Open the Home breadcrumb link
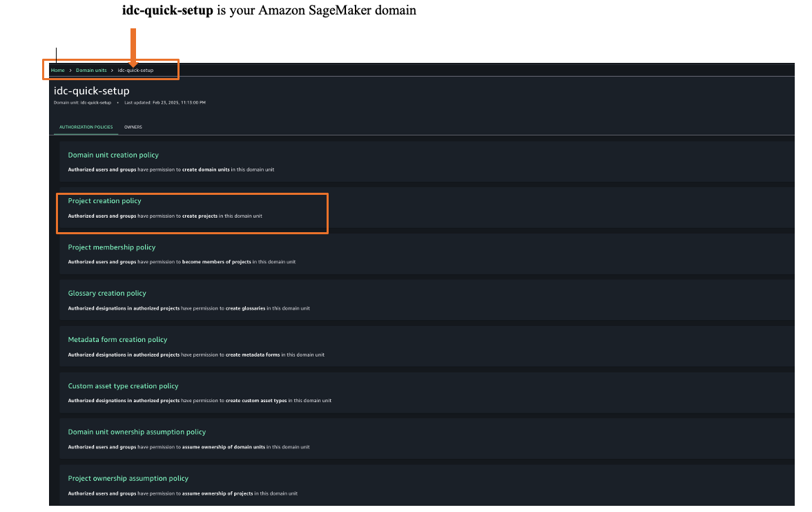The image size is (812, 512). (57, 70)
